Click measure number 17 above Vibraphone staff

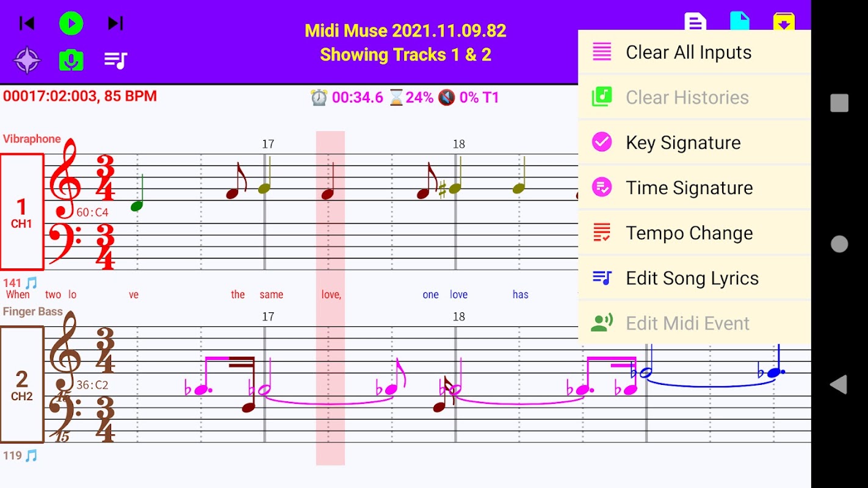tap(268, 145)
